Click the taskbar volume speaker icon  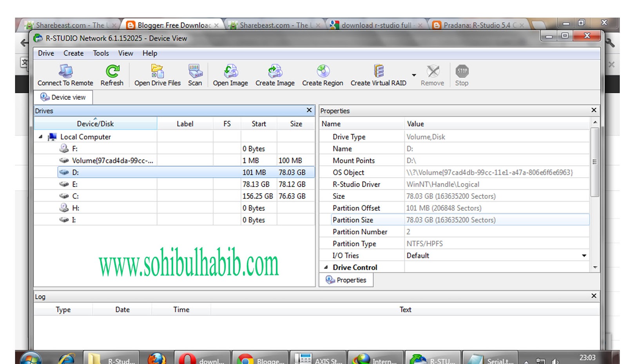pyautogui.click(x=555, y=361)
